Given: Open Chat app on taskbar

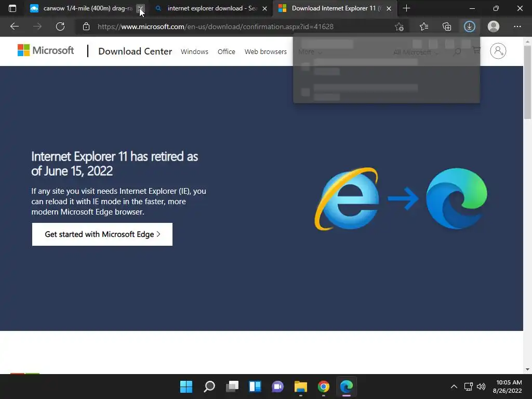Looking at the screenshot, I should 277,387.
